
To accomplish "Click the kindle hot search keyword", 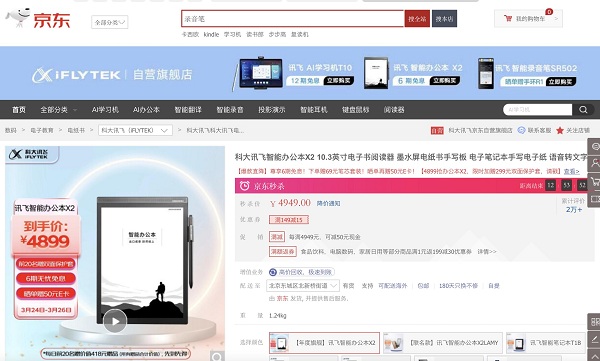I will point(211,34).
